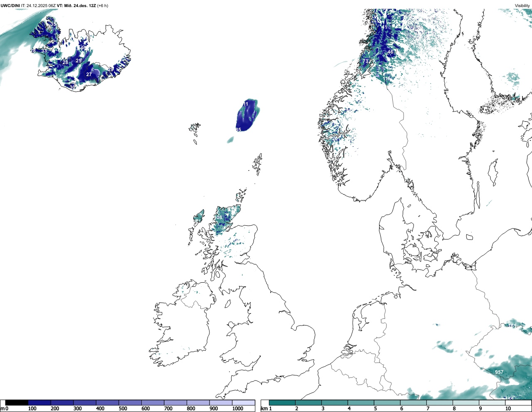532x412 pixels.
Task: Click the 900–1000 m pale swatch
Action: click(221, 402)
